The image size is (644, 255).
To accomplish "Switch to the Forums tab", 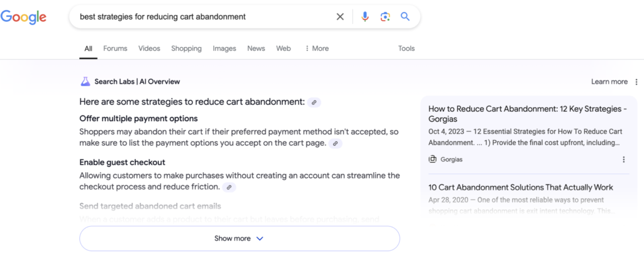I will click(x=115, y=48).
